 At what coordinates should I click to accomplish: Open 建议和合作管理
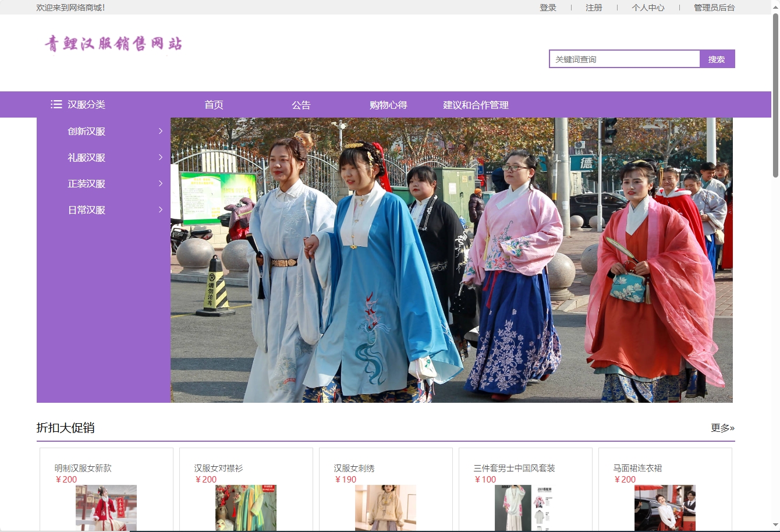(x=475, y=105)
